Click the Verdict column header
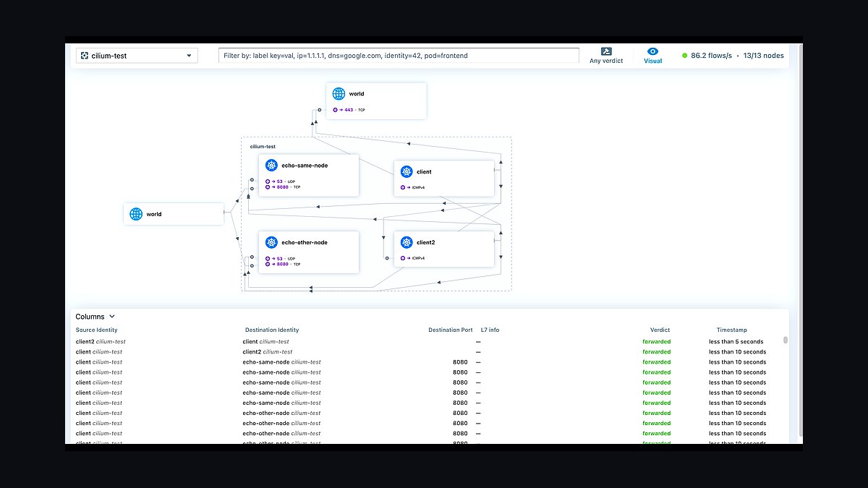The width and height of the screenshot is (868, 488). [x=660, y=330]
